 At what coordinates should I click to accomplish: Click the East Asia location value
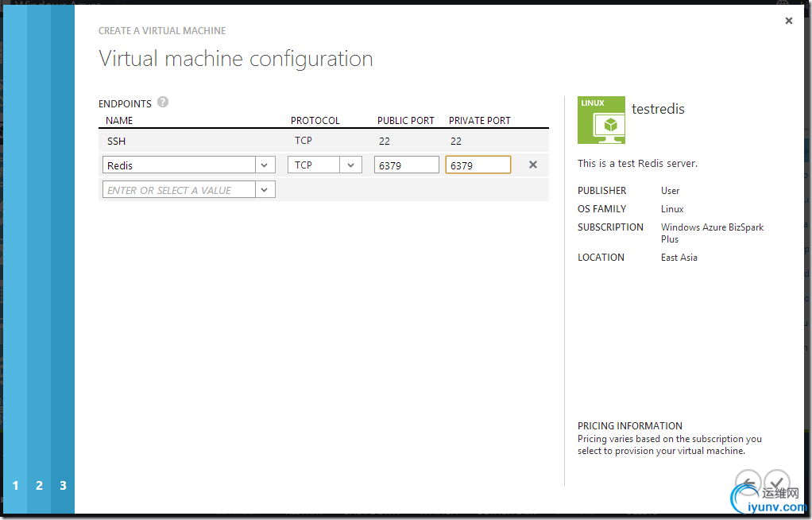pos(679,257)
